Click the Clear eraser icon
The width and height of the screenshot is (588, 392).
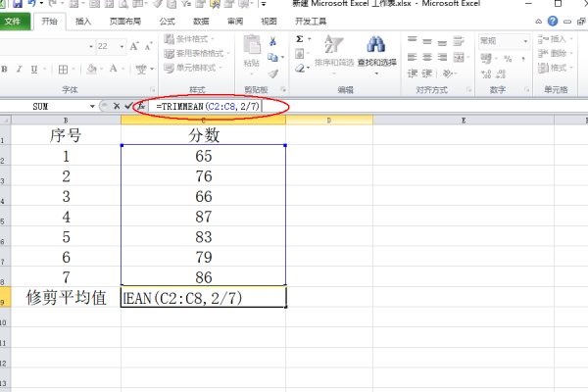pyautogui.click(x=300, y=69)
